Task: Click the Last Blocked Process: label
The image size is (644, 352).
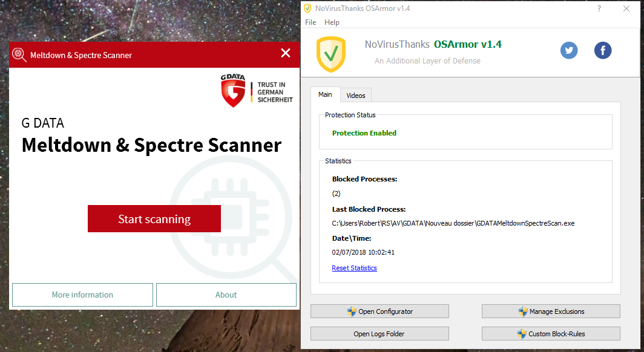Action: click(x=369, y=209)
